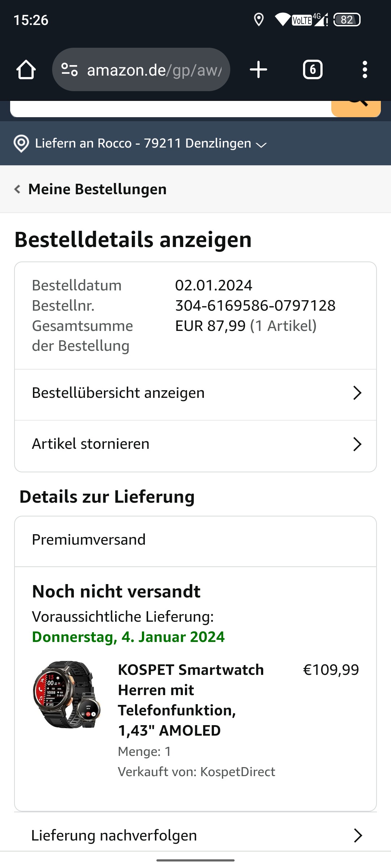This screenshot has width=391, height=868.
Task: Tap the browser home icon
Action: tap(26, 69)
